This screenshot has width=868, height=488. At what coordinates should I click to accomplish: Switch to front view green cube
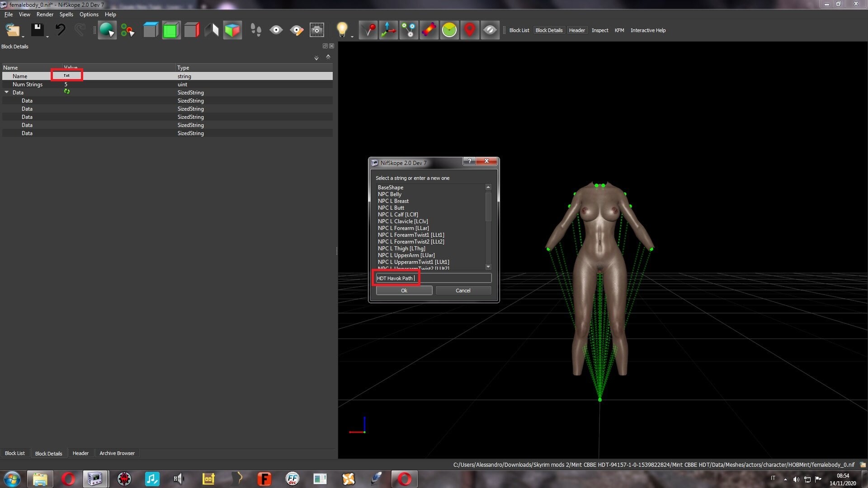coord(171,30)
